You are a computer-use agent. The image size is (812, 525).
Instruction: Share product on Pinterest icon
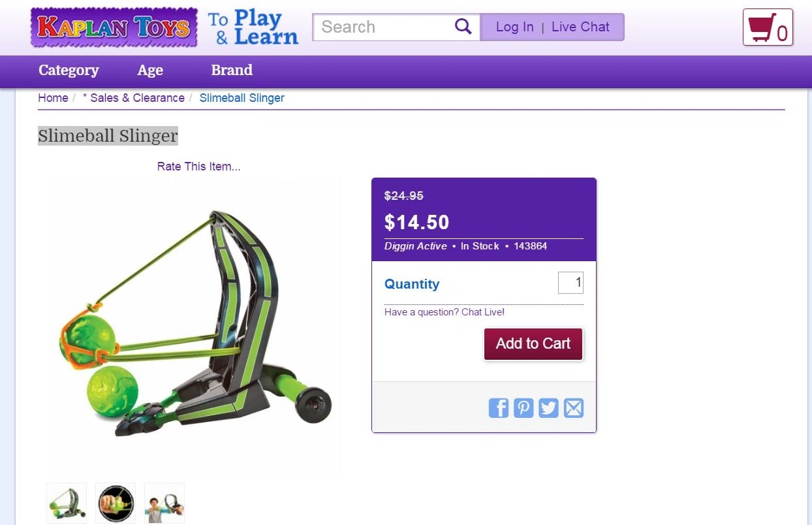(x=523, y=408)
